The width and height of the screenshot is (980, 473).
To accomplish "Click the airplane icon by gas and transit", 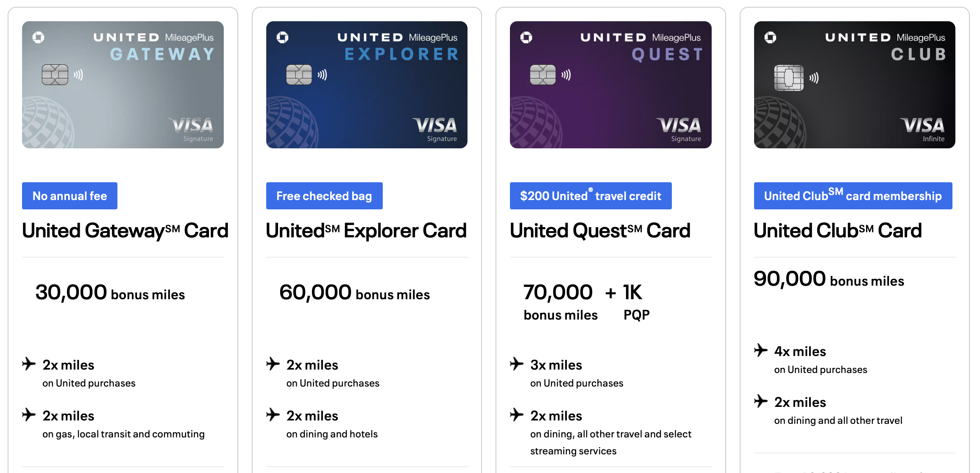I will coord(29,415).
